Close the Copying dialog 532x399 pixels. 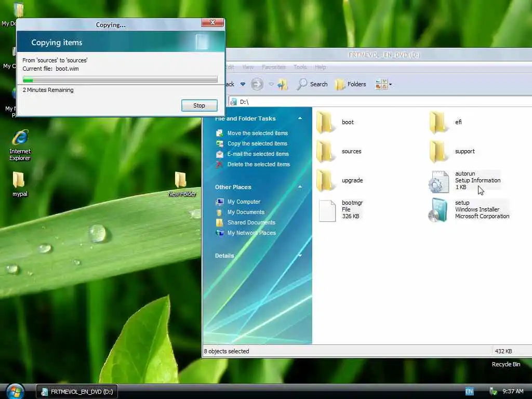point(212,22)
